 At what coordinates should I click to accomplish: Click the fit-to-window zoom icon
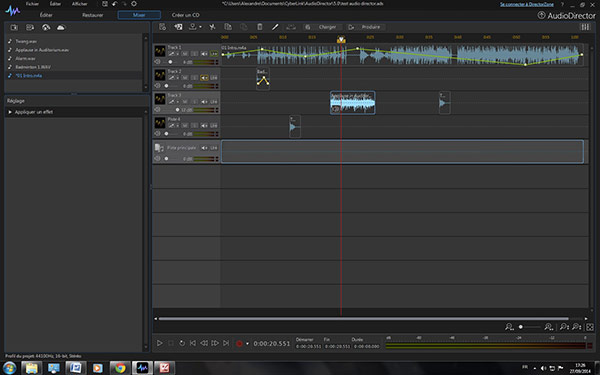point(590,327)
